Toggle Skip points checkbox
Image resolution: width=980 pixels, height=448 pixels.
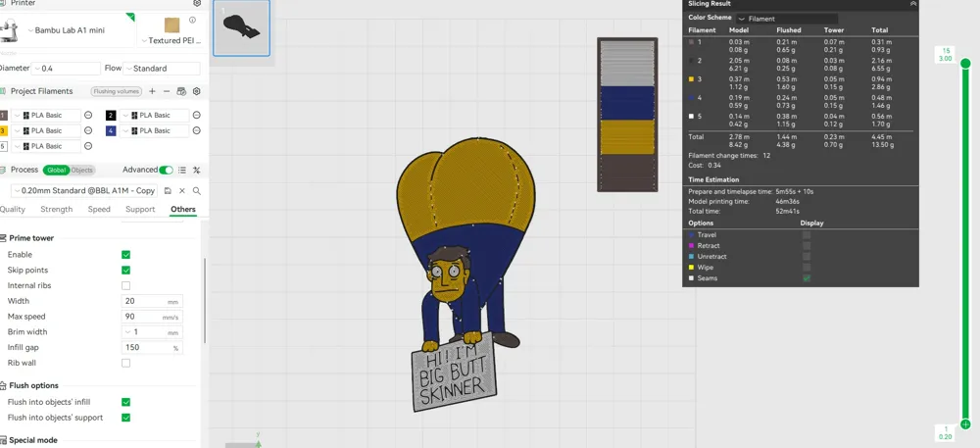125,270
